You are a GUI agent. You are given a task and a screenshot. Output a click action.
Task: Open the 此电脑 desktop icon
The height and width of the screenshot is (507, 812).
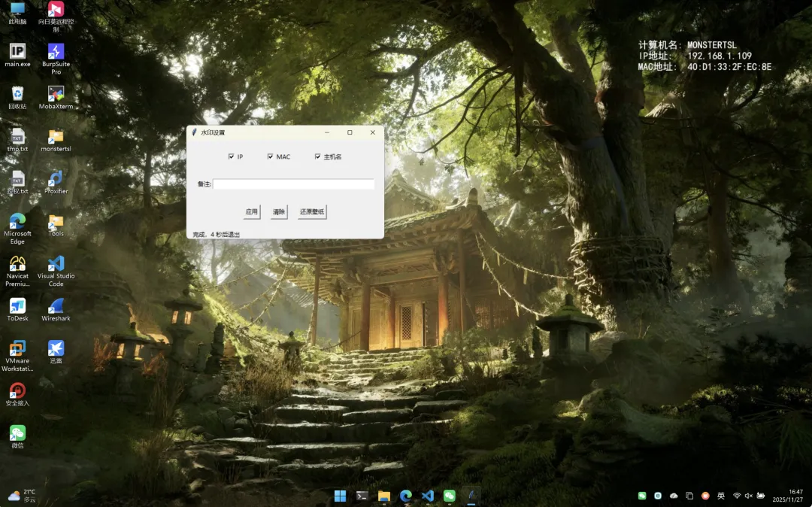pos(17,13)
